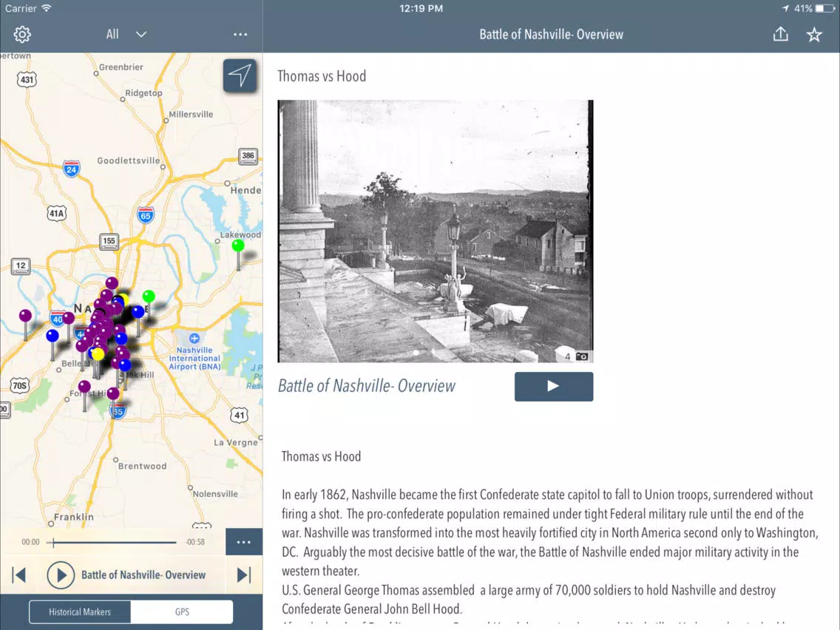
Task: Select the green pin east of downtown Nashville
Action: (149, 297)
